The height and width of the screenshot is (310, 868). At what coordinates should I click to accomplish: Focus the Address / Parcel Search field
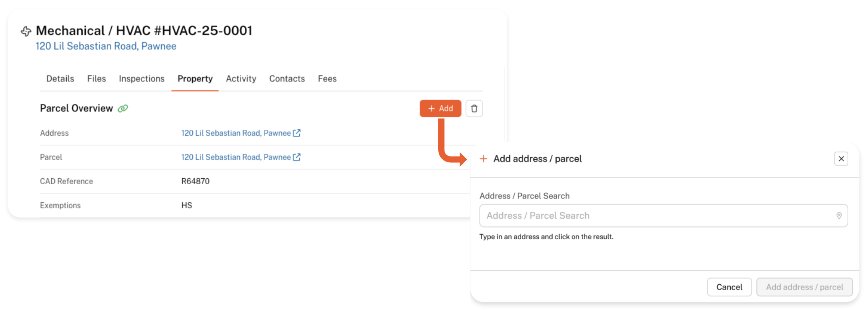pos(655,216)
